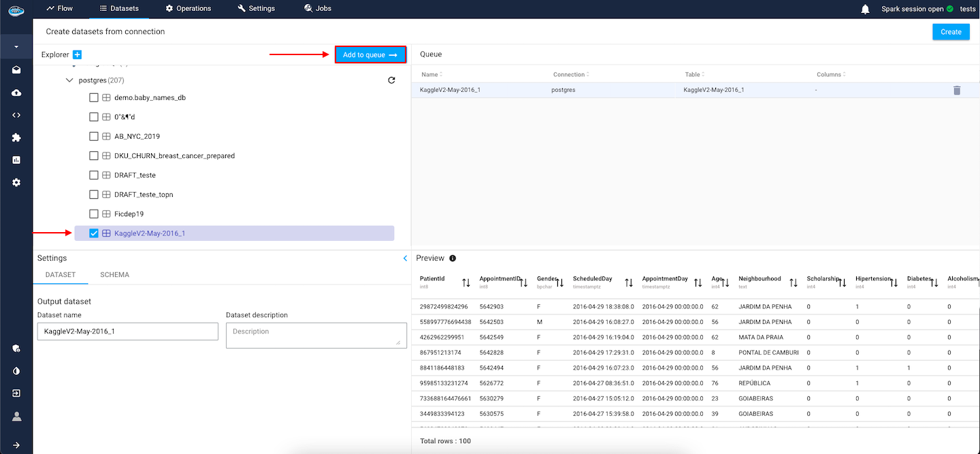Collapse the postgres connection tree
980x454 pixels.
click(x=69, y=80)
